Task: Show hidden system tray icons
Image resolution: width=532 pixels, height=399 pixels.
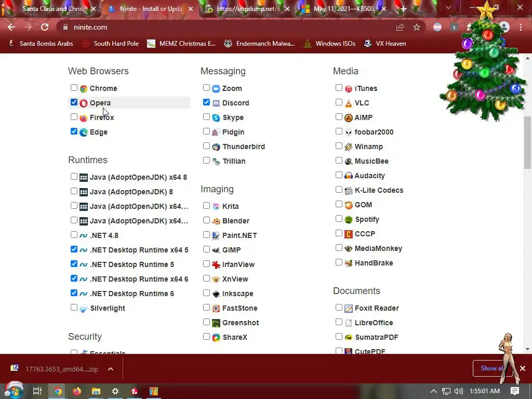Action: point(434,391)
